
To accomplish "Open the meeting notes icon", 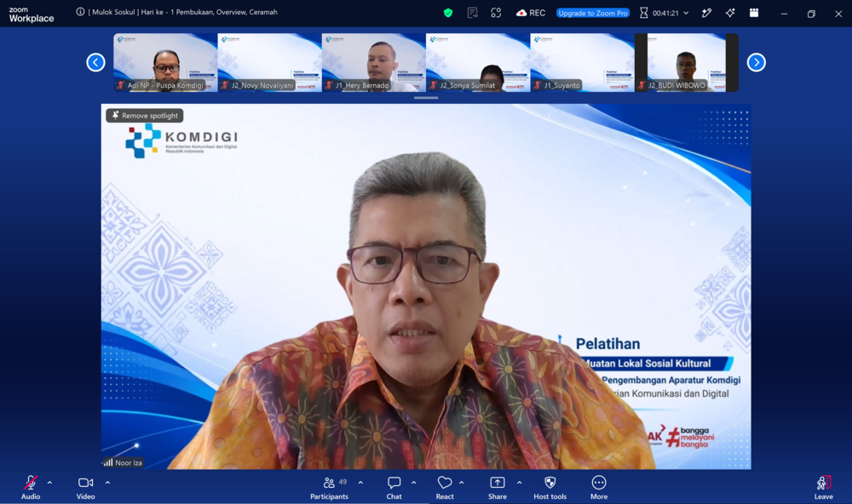I will (x=472, y=13).
